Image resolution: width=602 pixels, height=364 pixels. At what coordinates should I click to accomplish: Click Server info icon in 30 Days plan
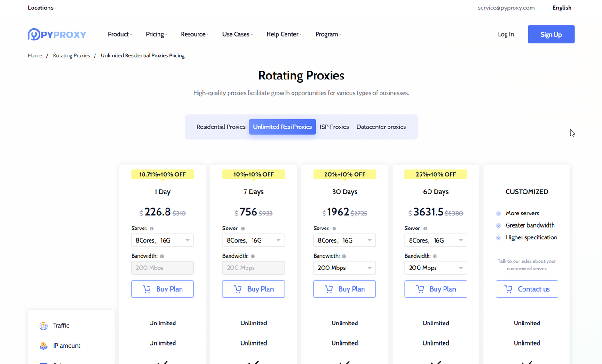click(334, 229)
